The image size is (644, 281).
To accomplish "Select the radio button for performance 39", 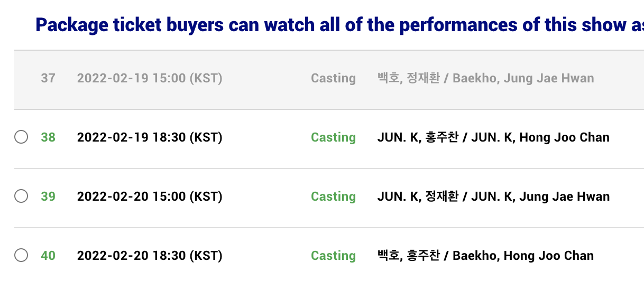I will [21, 196].
